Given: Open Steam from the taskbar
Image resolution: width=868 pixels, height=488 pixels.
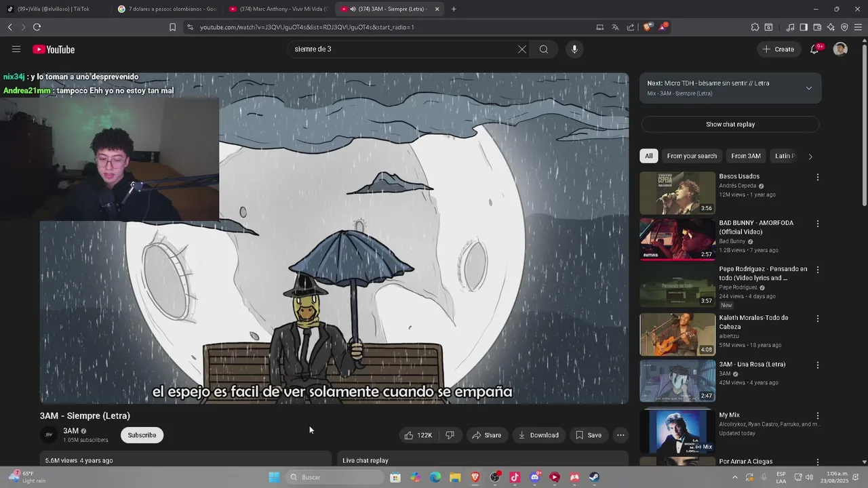Looking at the screenshot, I should click(594, 477).
